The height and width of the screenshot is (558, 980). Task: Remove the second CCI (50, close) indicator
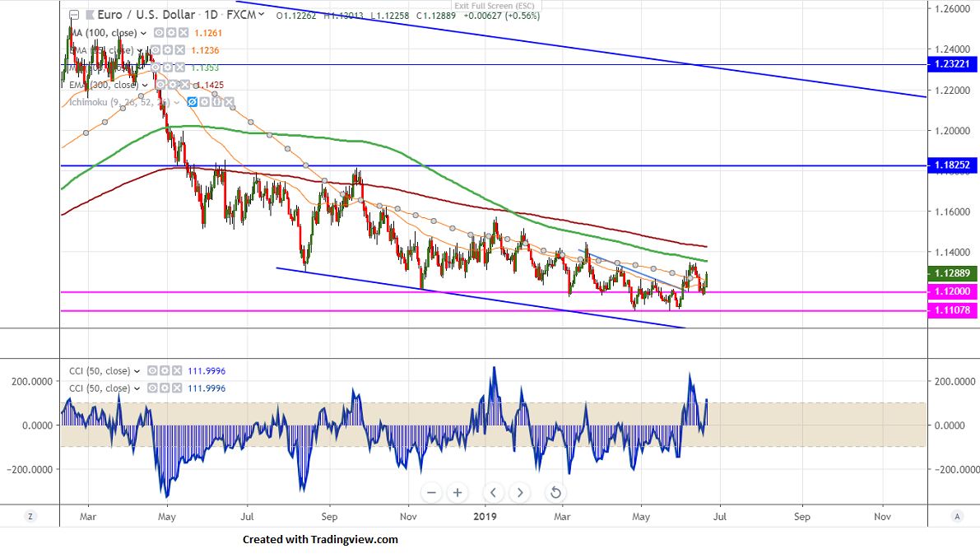(176, 388)
